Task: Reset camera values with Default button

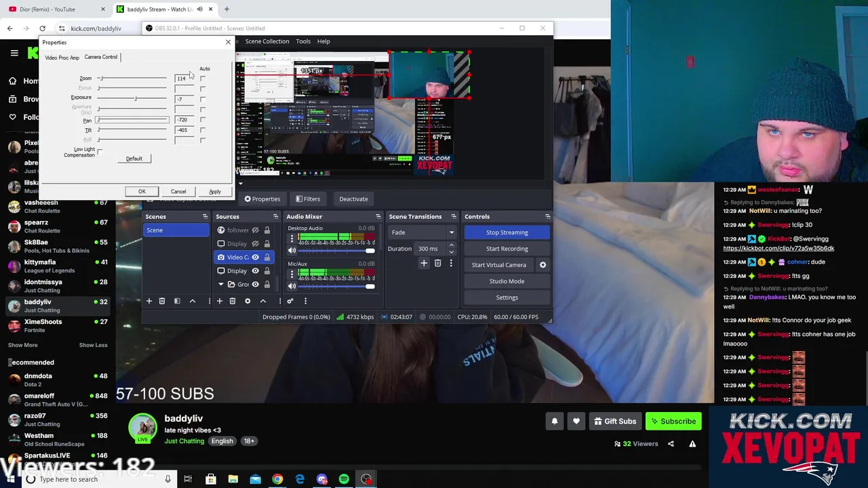Action: click(x=134, y=159)
